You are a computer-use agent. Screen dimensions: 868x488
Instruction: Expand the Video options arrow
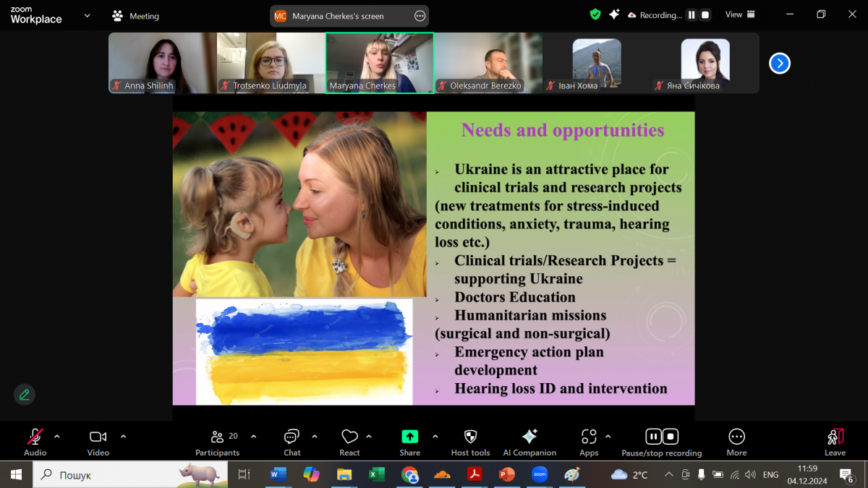pyautogui.click(x=123, y=436)
